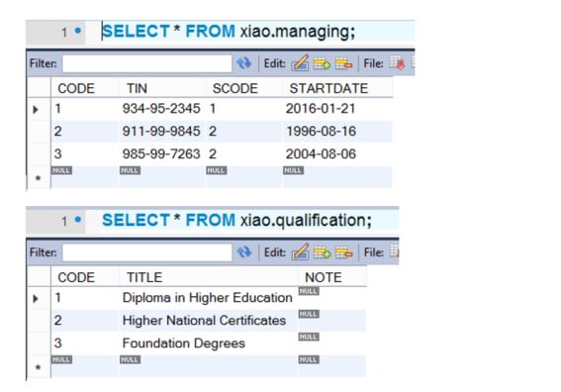This screenshot has width=561, height=392.
Task: Click the SELECT statement line for xiao.qualification
Action: tap(236, 220)
